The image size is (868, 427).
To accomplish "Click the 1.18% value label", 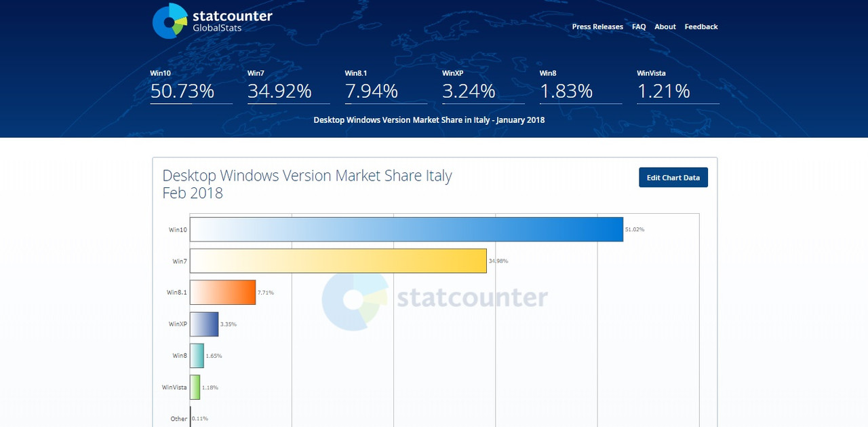I will point(210,388).
